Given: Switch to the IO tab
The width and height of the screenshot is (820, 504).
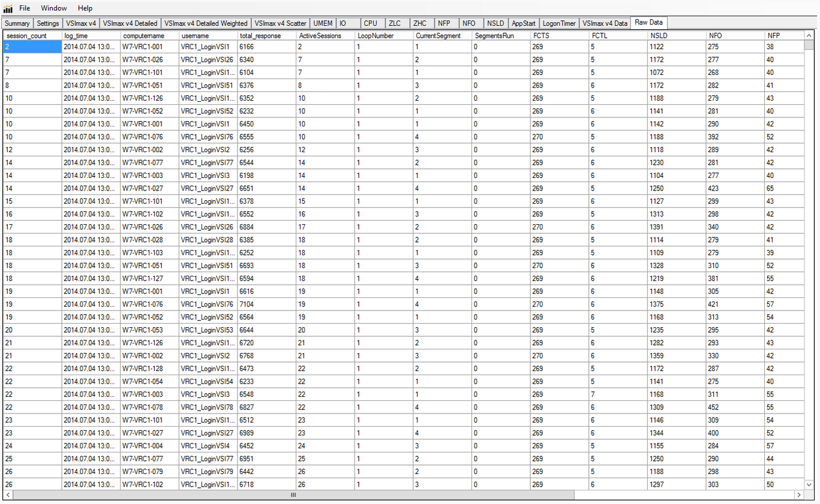Looking at the screenshot, I should coord(348,23).
